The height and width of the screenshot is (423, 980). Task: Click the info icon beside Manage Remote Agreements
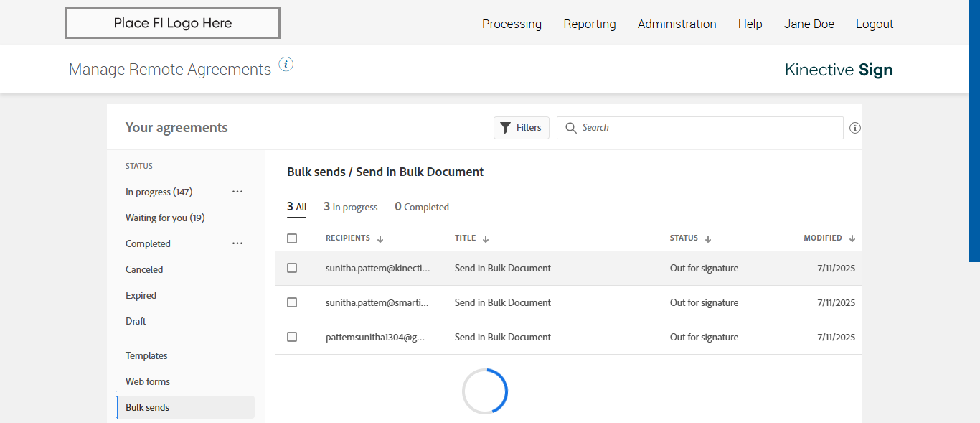[286, 65]
